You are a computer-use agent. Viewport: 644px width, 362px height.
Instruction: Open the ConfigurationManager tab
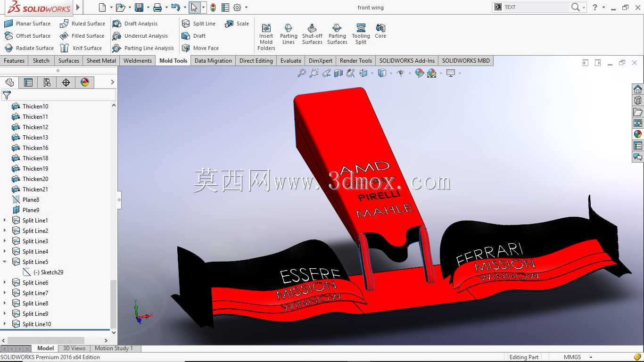(47, 82)
